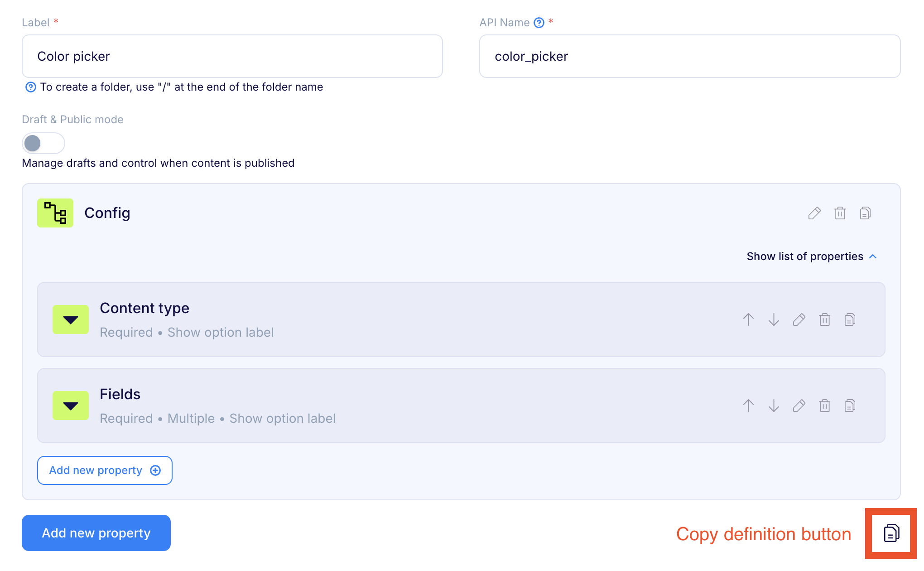Click the Config edit pencil icon

point(814,213)
